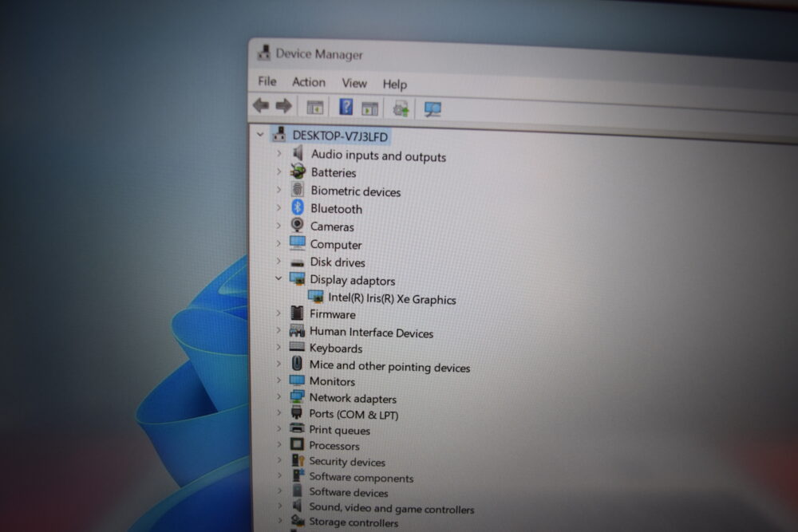The image size is (798, 532).
Task: Open the File menu
Action: tap(267, 81)
